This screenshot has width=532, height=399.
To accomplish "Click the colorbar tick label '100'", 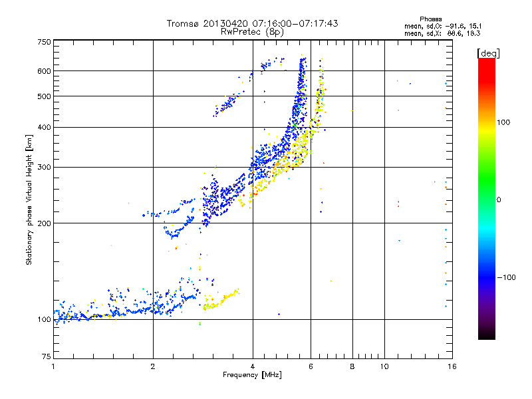I will 503,122.
